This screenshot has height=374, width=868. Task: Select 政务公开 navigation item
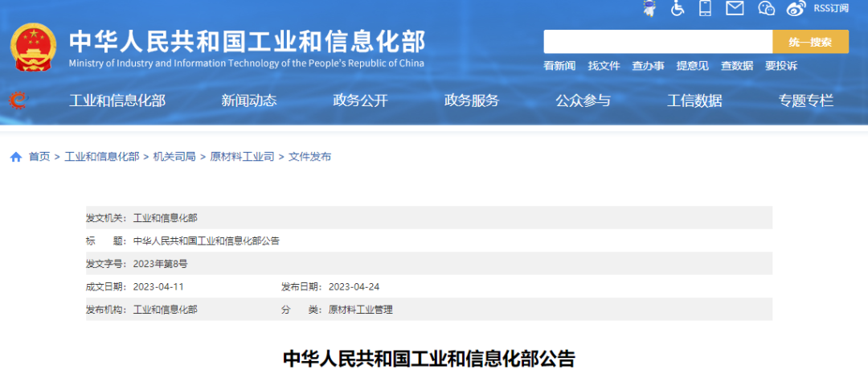360,101
